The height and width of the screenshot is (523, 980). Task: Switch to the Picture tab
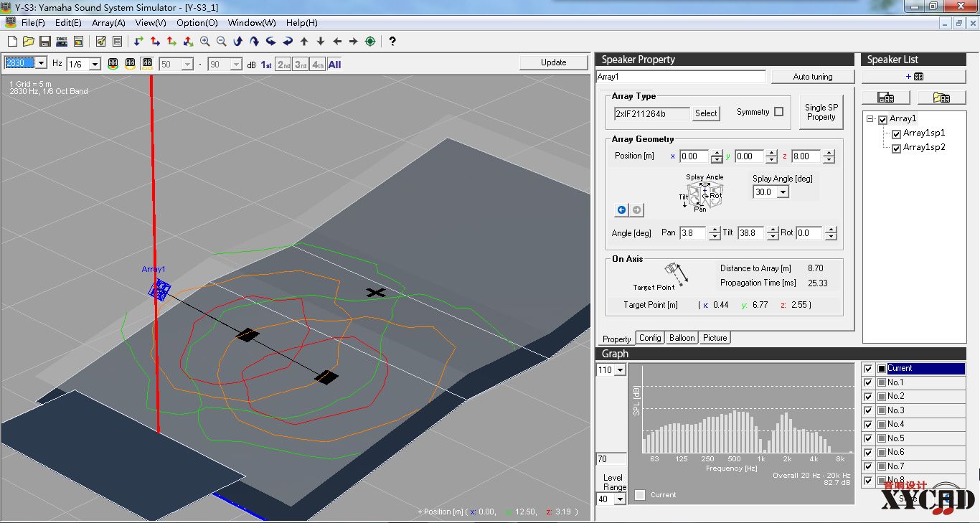coord(715,338)
